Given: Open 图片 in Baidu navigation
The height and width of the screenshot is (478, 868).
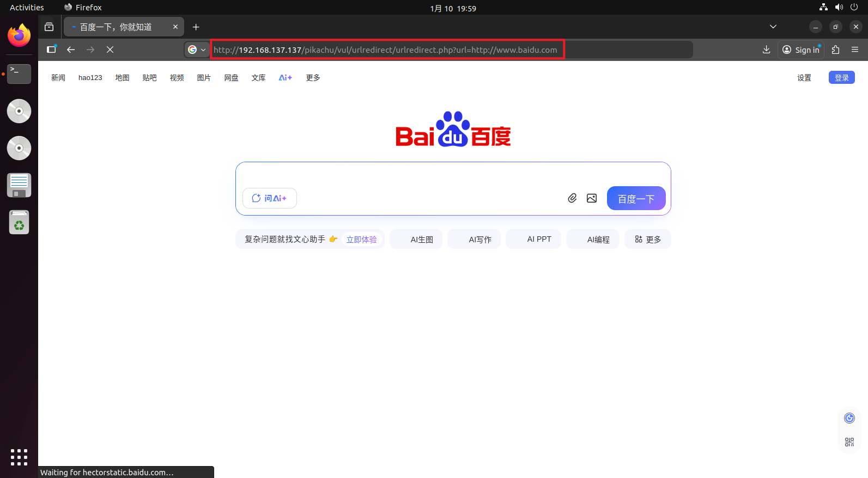Looking at the screenshot, I should click(x=204, y=78).
